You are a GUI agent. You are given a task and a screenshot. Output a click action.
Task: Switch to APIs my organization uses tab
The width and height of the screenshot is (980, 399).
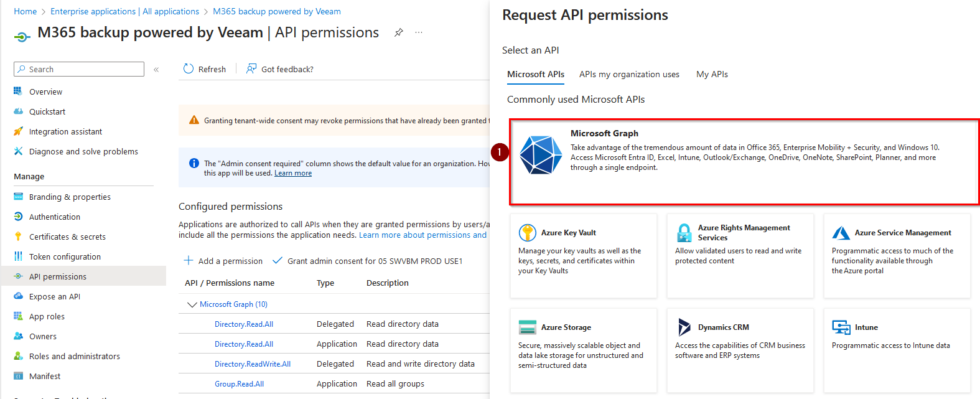[x=629, y=74]
